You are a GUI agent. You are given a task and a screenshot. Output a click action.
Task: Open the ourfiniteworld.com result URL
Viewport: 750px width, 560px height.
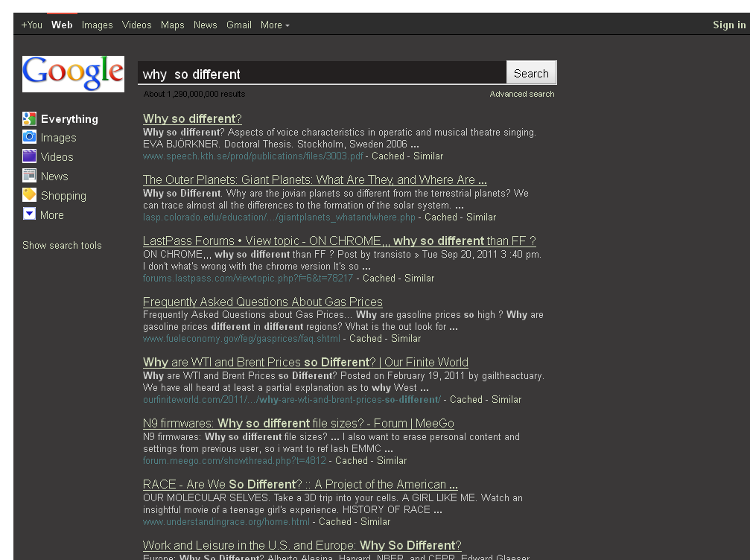292,399
